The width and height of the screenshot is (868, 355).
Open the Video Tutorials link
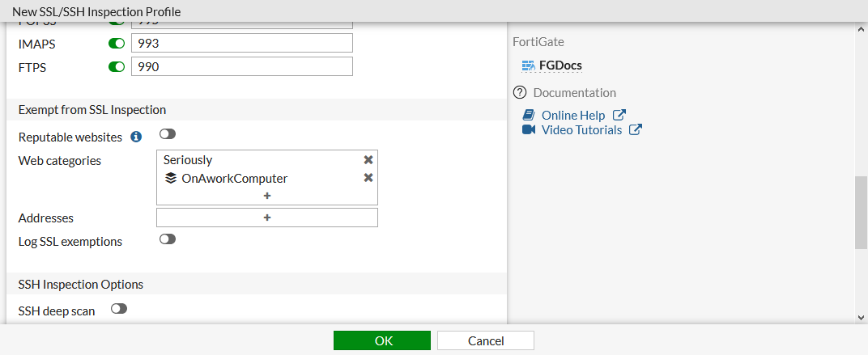(581, 129)
